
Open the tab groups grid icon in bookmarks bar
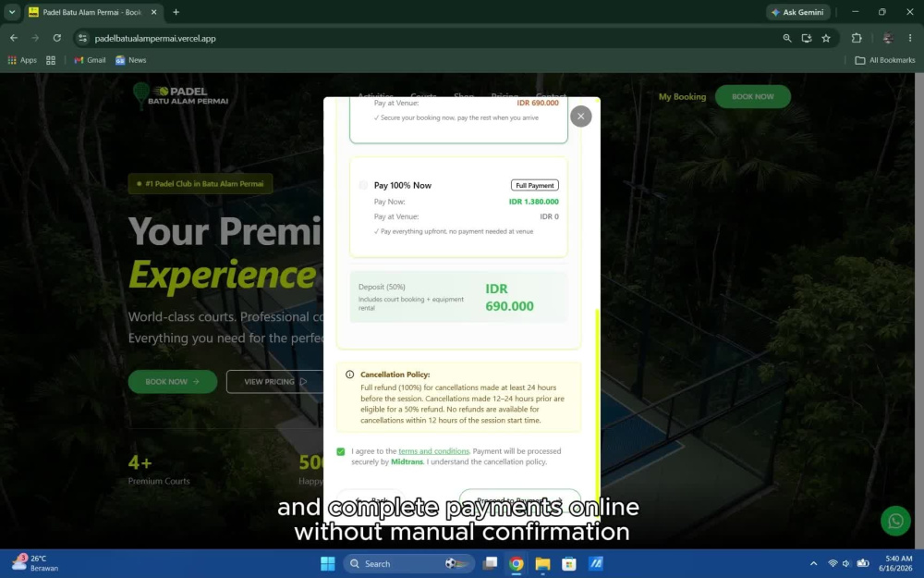pos(51,60)
